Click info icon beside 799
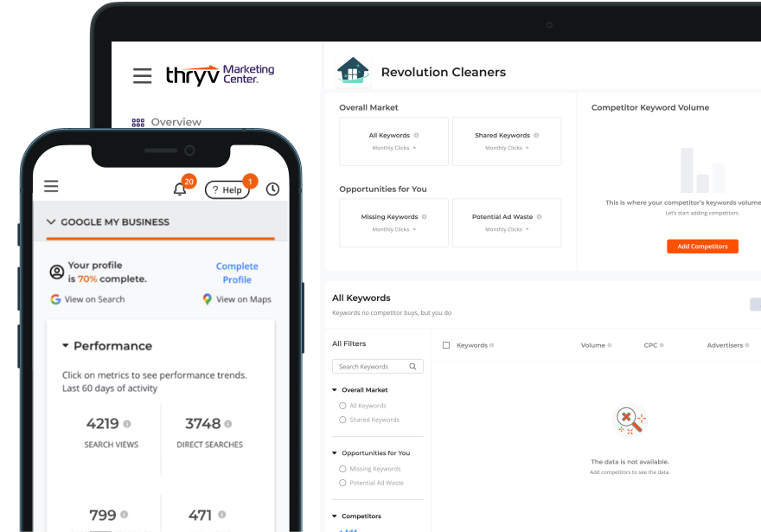This screenshot has height=532, width=761. pyautogui.click(x=125, y=515)
